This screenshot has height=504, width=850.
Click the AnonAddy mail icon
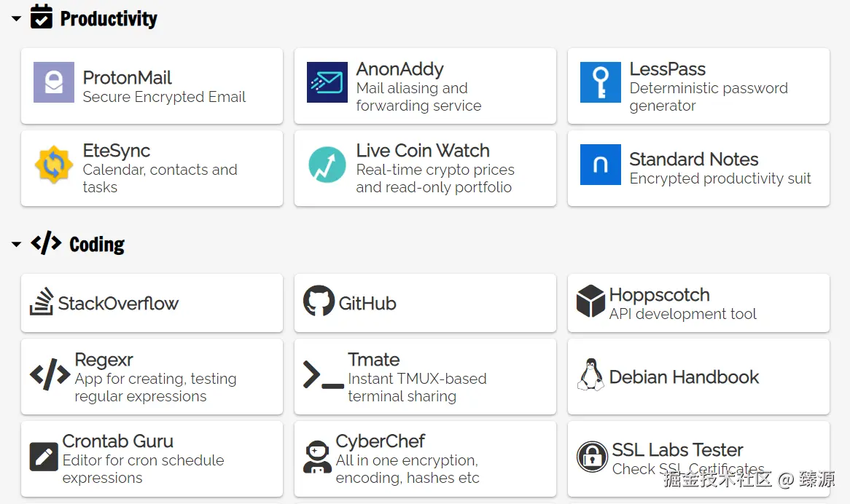pos(327,82)
